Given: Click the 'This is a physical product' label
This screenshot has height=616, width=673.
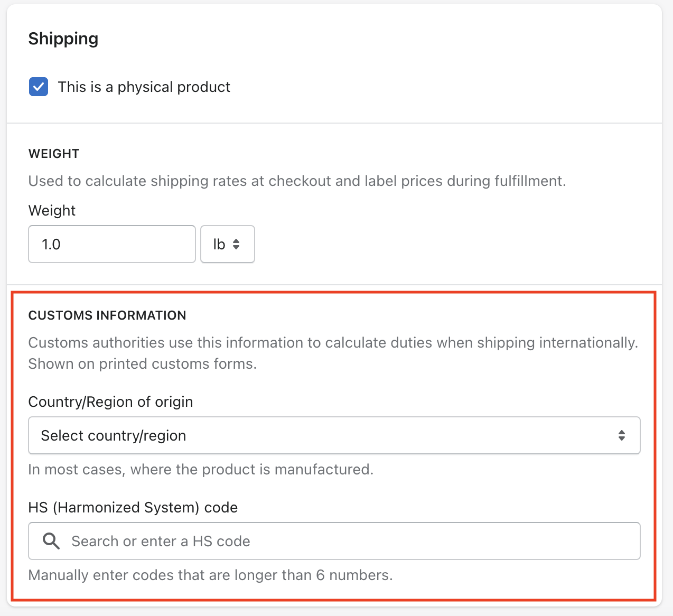Looking at the screenshot, I should tap(144, 87).
